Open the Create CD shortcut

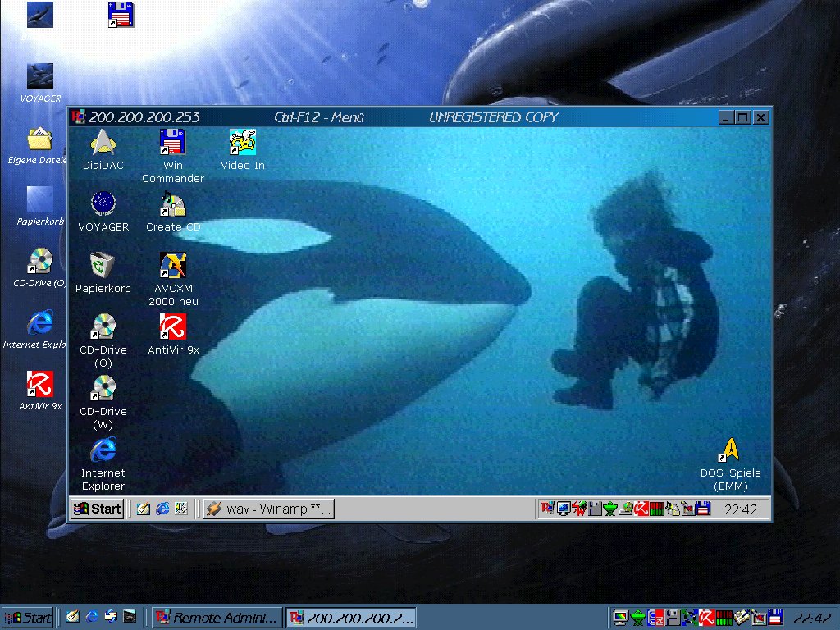click(x=172, y=204)
